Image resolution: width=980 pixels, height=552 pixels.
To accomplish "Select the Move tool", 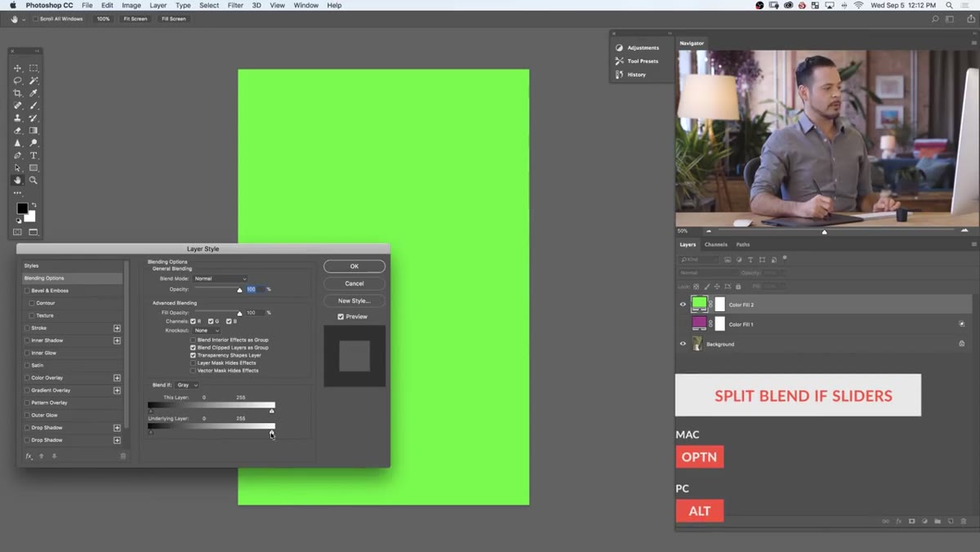I will click(x=17, y=69).
